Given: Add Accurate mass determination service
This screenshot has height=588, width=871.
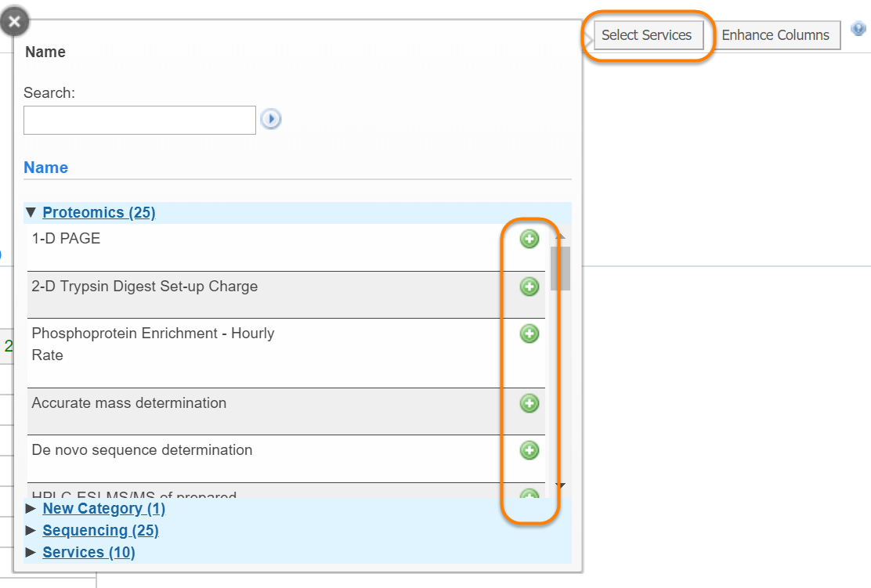Looking at the screenshot, I should click(x=529, y=403).
